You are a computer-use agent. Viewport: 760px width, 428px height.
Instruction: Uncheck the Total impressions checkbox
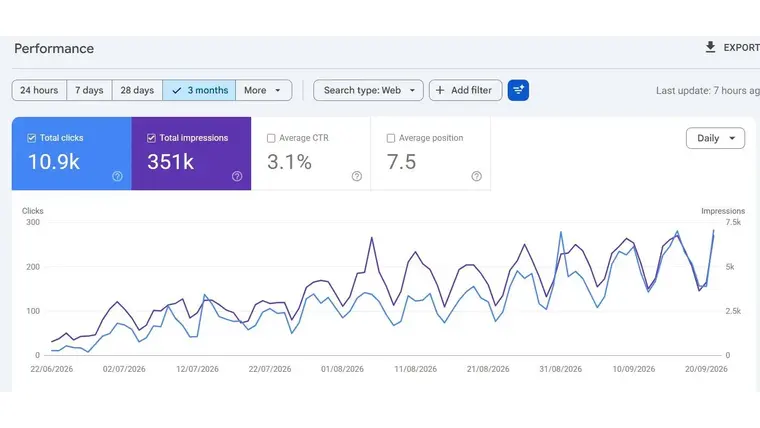coord(151,138)
